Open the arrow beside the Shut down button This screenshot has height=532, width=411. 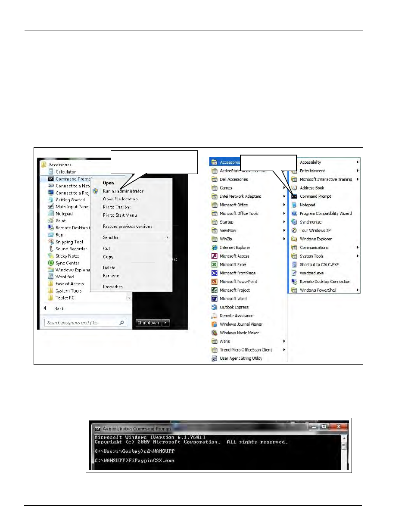coord(166,323)
